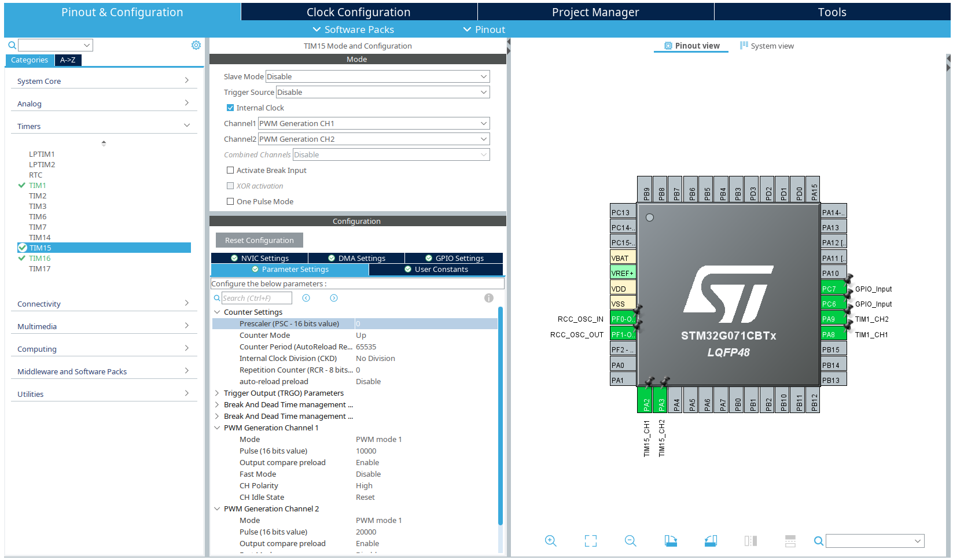Collapse the Counter Settings section
This screenshot has width=953, height=560.
point(218,312)
